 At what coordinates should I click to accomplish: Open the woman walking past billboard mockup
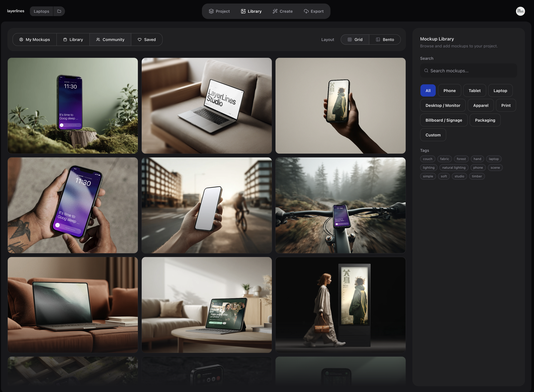(340, 305)
